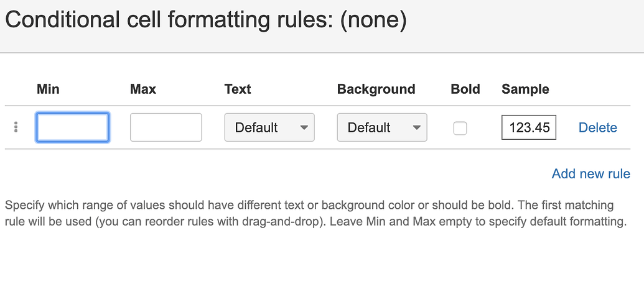
Task: Click the Background column header
Action: 376,89
